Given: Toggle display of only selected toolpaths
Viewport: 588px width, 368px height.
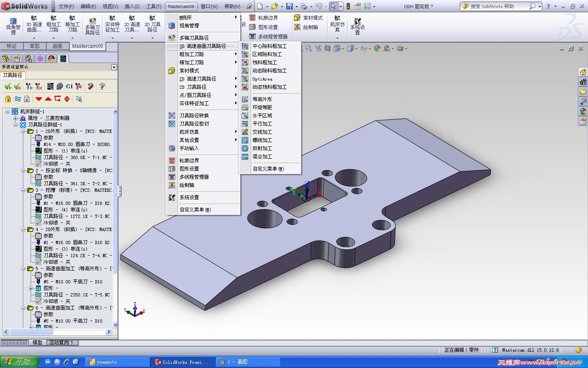Looking at the screenshot, I should (79, 99).
